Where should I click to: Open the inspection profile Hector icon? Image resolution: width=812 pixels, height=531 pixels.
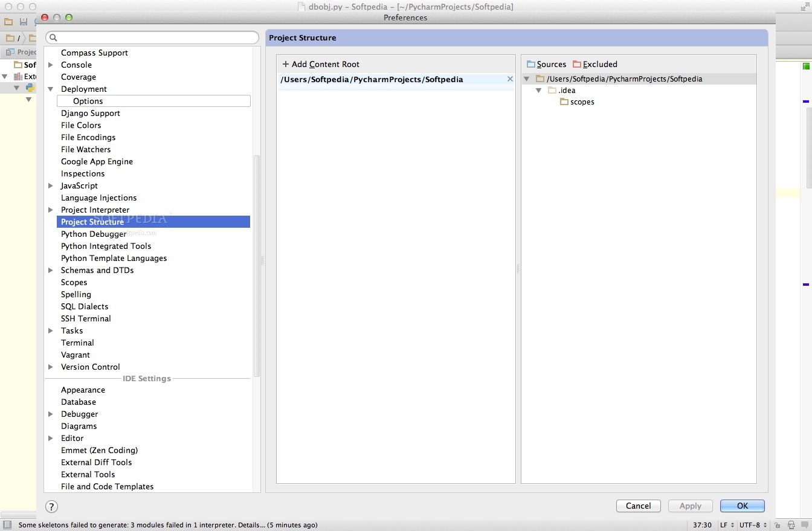(791, 524)
